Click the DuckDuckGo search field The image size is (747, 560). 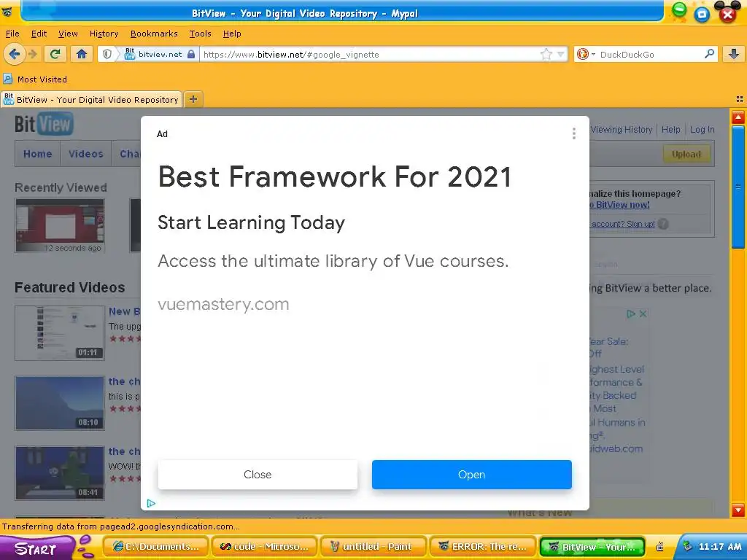(650, 54)
